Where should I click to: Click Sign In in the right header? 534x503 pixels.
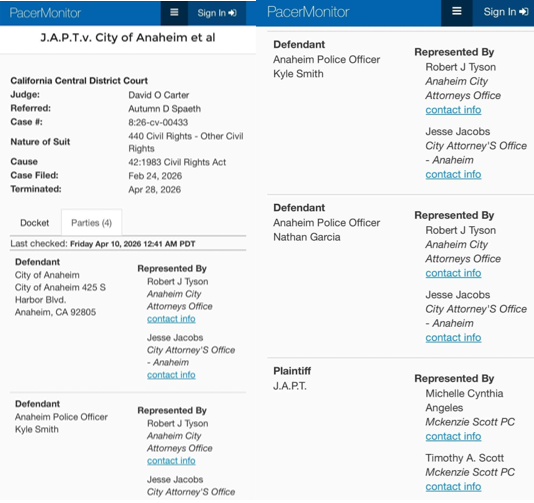coord(505,12)
